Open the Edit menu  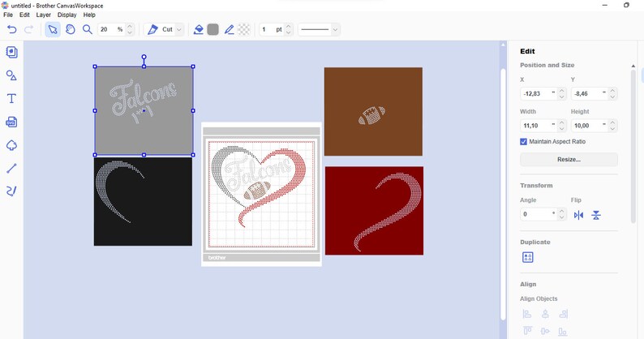24,15
